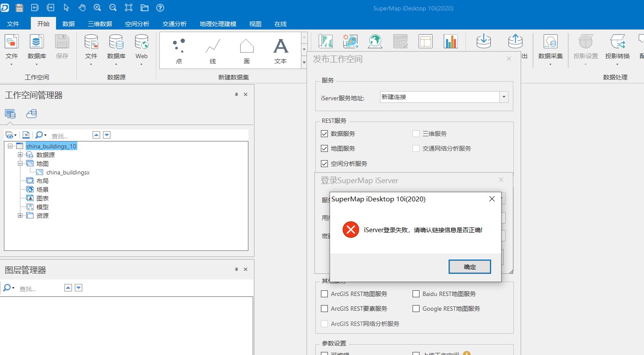This screenshot has width=644, height=355.
Task: Open the iServer服务地址 dropdown
Action: [504, 97]
